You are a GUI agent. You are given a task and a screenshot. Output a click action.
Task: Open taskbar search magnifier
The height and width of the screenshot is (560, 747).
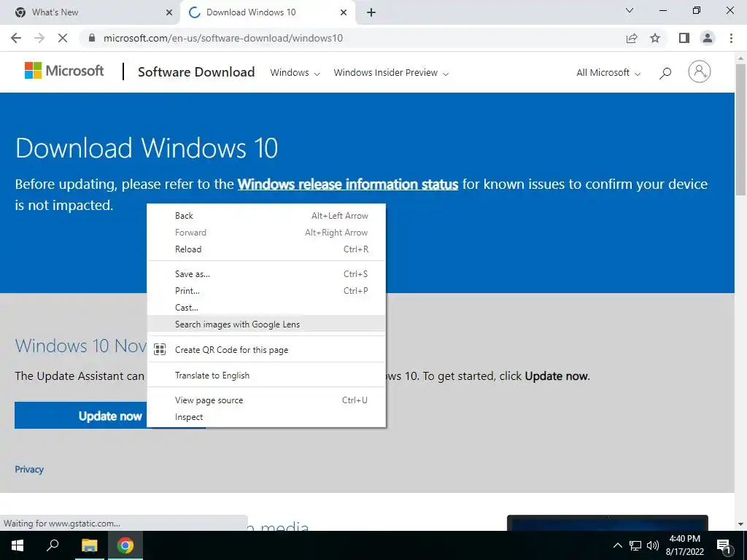53,545
